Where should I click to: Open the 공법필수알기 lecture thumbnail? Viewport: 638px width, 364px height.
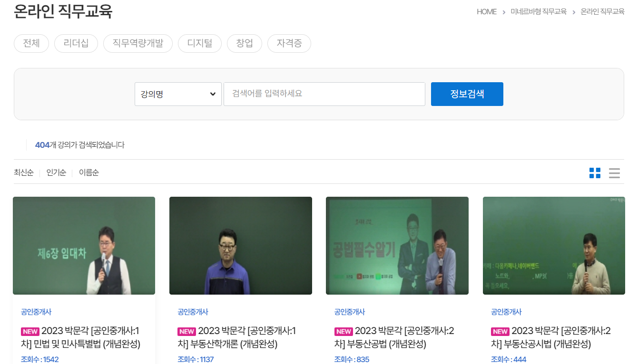(x=397, y=246)
